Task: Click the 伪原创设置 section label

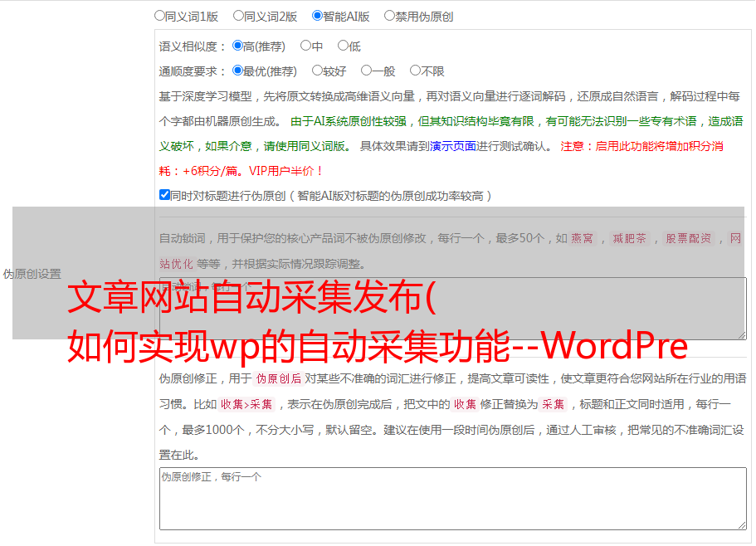Action: [x=32, y=274]
